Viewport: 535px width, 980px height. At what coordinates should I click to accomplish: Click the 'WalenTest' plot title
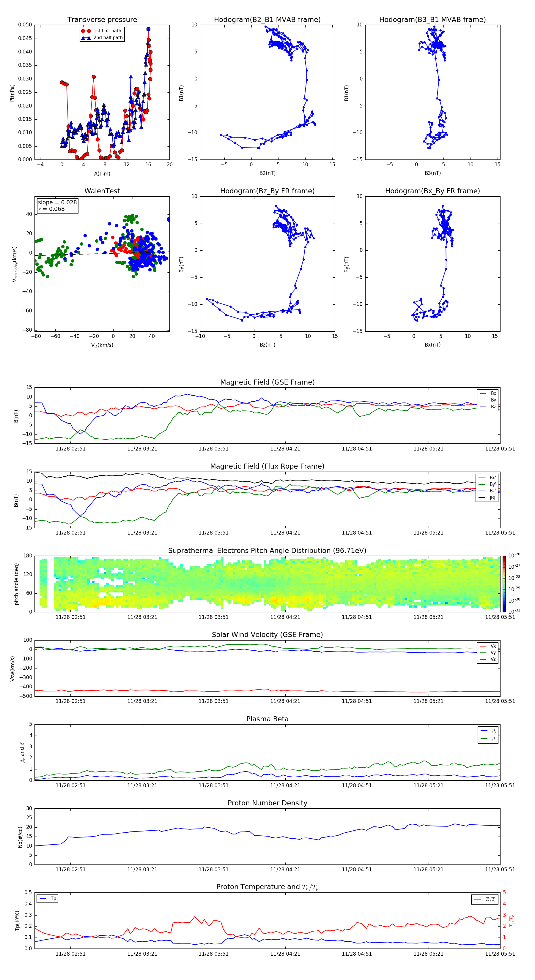click(x=102, y=191)
